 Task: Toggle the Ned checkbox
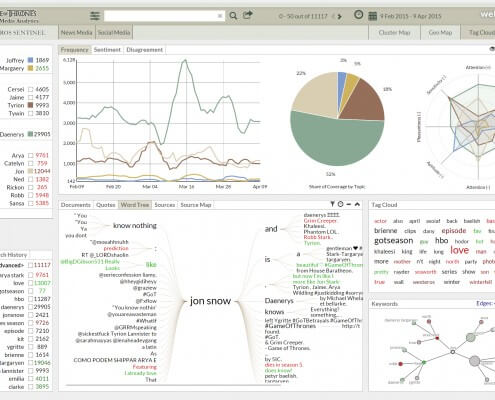coord(31,179)
